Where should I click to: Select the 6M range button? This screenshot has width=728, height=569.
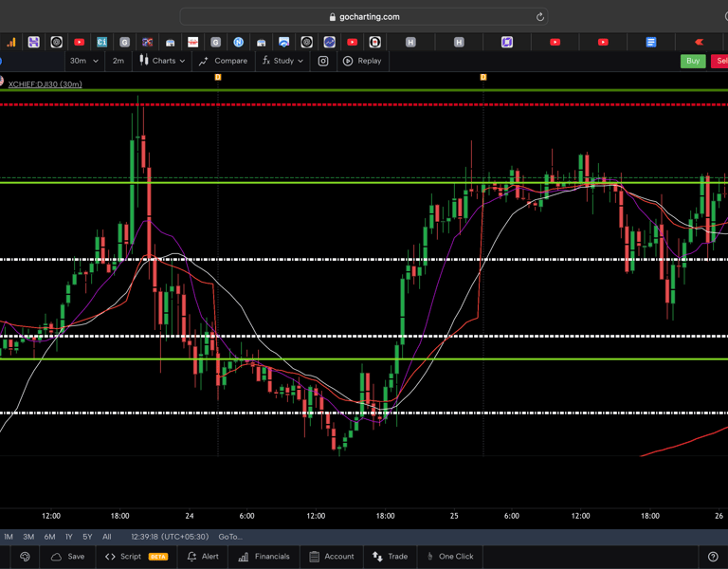tap(49, 537)
